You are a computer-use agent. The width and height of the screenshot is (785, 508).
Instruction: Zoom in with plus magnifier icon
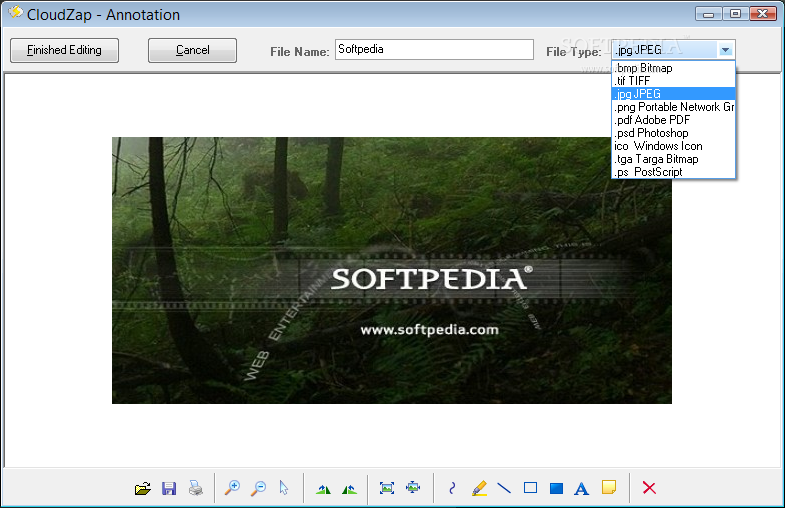click(x=232, y=488)
